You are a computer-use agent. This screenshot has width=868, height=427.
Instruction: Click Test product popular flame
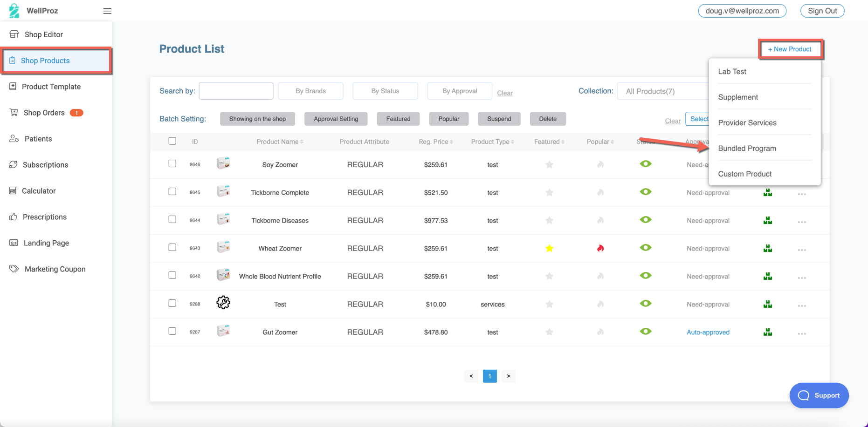click(600, 304)
